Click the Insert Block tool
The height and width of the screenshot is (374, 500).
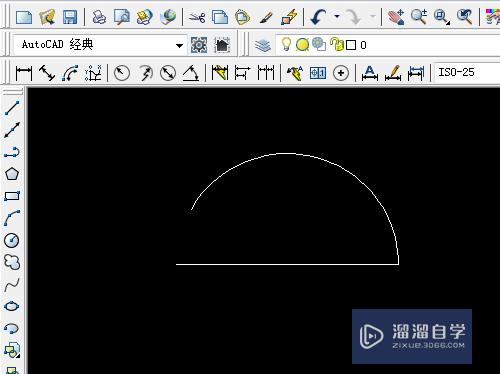click(x=12, y=350)
